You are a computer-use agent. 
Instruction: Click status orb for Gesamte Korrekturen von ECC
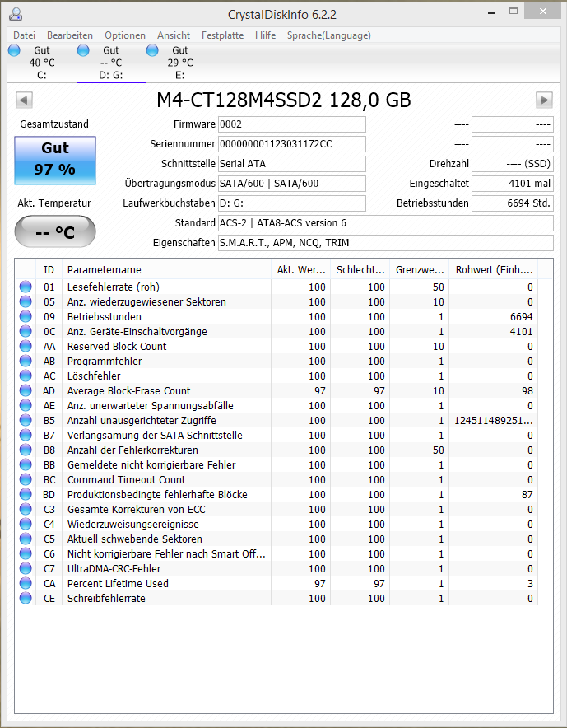pyautogui.click(x=26, y=510)
